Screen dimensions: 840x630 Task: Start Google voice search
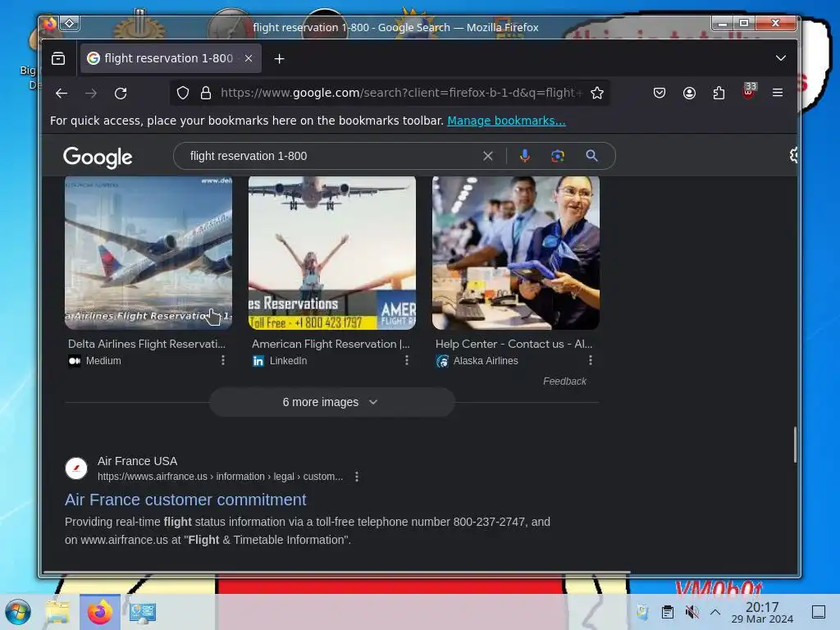524,156
